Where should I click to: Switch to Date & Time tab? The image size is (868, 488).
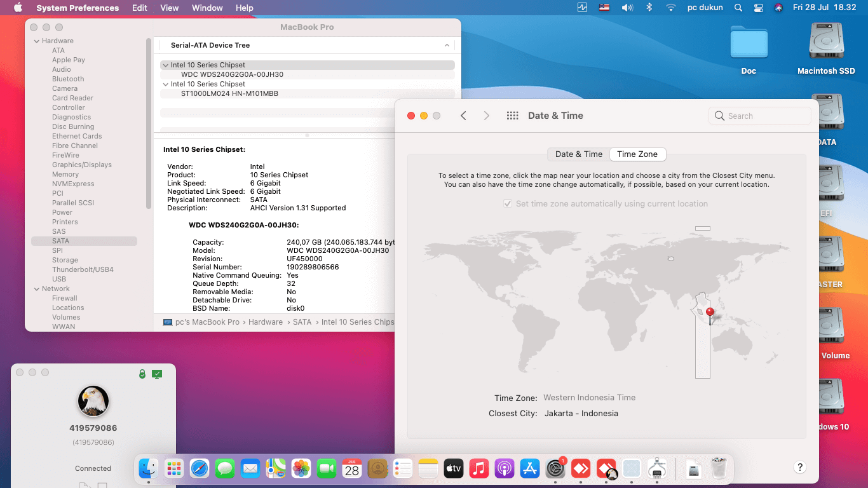(x=578, y=154)
